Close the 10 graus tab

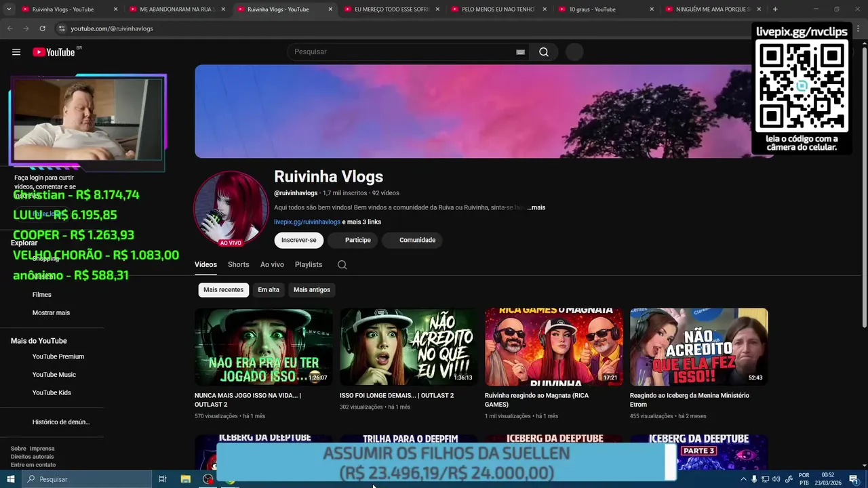coord(652,9)
